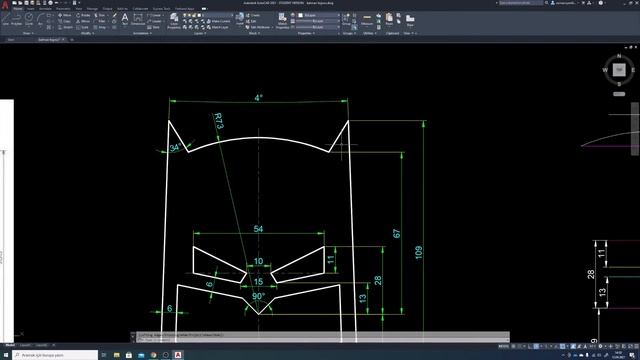The height and width of the screenshot is (360, 640).
Task: Click the Windows taskbar search box
Action: point(55,355)
